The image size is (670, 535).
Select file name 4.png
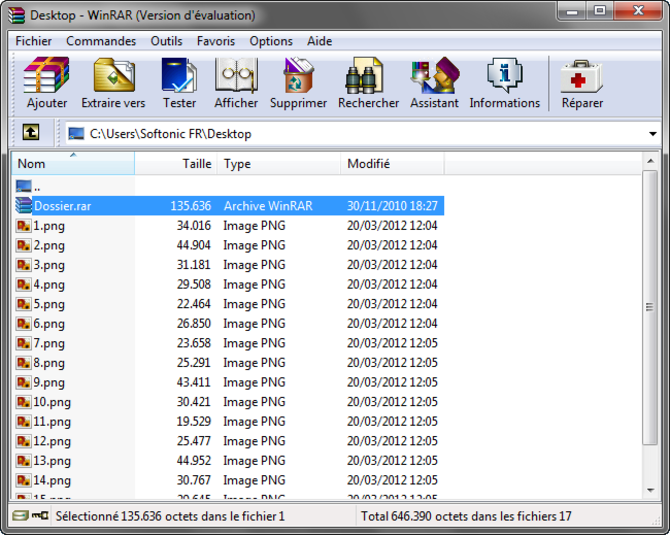tap(49, 285)
